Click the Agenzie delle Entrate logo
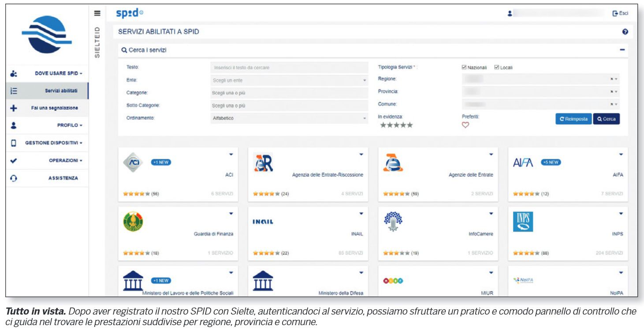This screenshot has height=330, width=644. tap(394, 163)
